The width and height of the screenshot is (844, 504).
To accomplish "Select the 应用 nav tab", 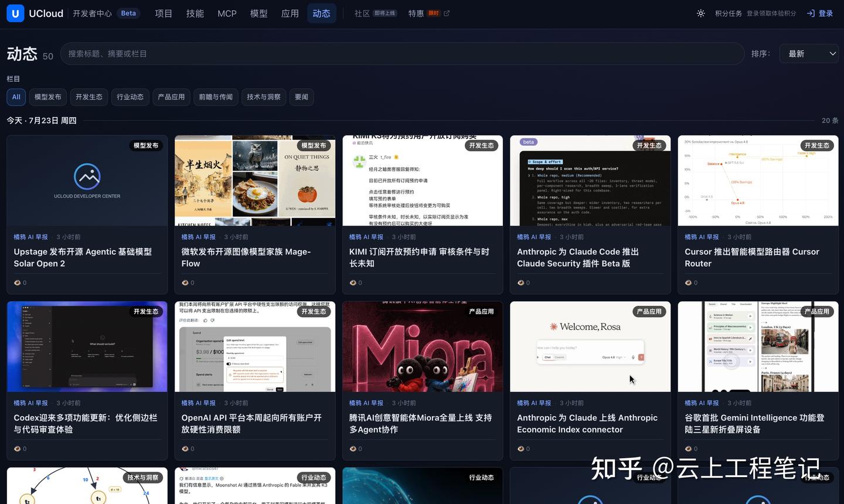I will [290, 13].
